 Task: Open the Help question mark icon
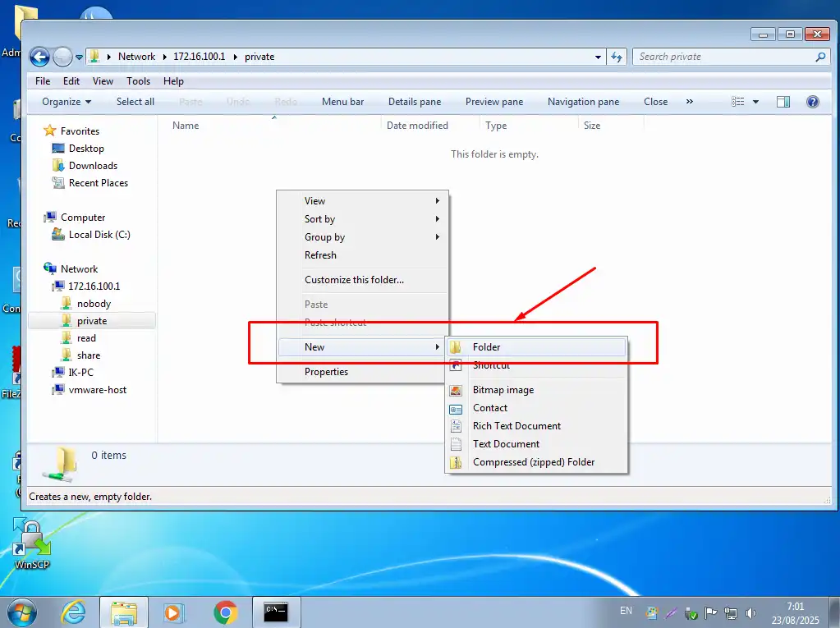coord(812,102)
